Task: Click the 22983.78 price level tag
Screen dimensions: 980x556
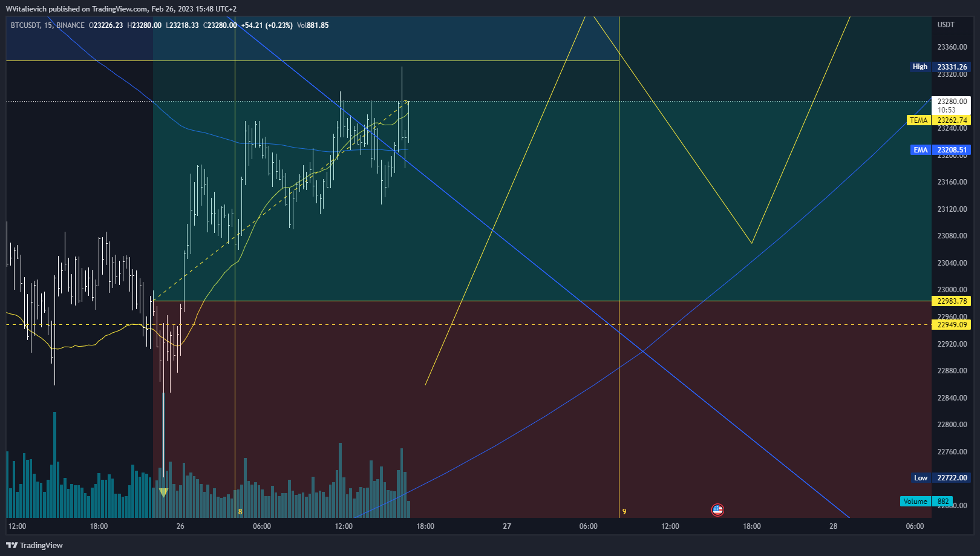Action: coord(952,301)
